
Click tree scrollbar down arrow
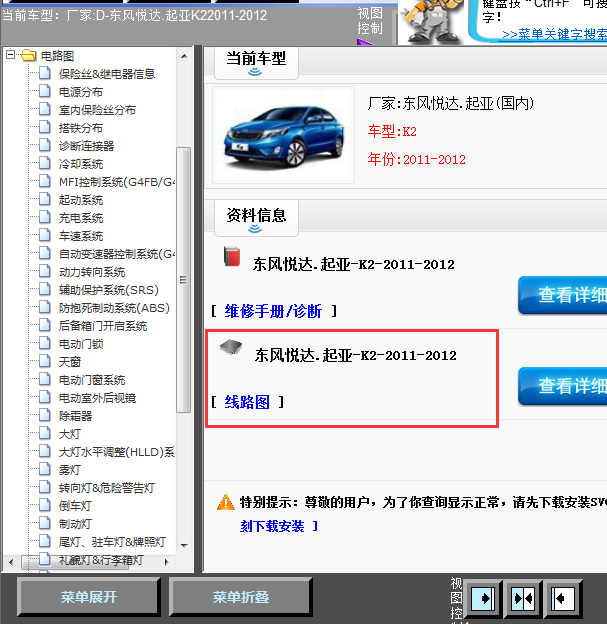[x=184, y=545]
